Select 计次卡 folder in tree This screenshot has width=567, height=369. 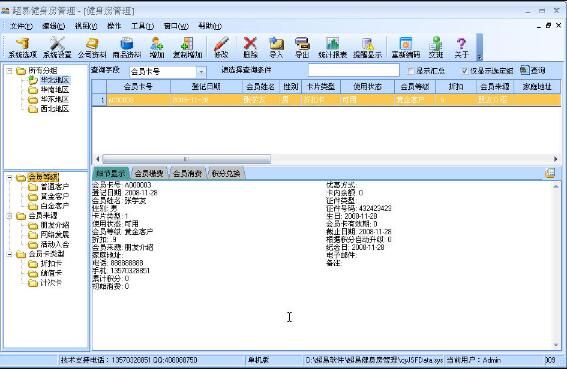tap(51, 283)
